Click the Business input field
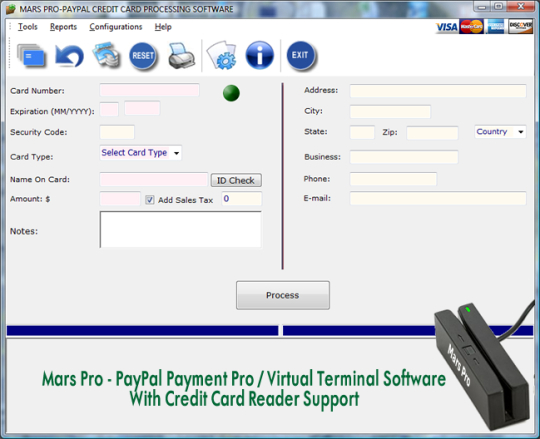Screen dimensions: 540x439 click(404, 157)
